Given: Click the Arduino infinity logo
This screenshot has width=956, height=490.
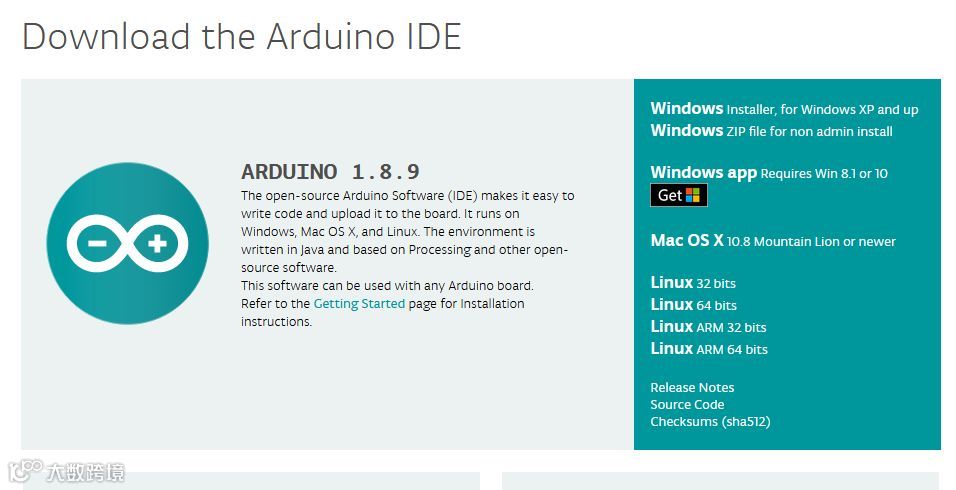Looking at the screenshot, I should (x=127, y=243).
